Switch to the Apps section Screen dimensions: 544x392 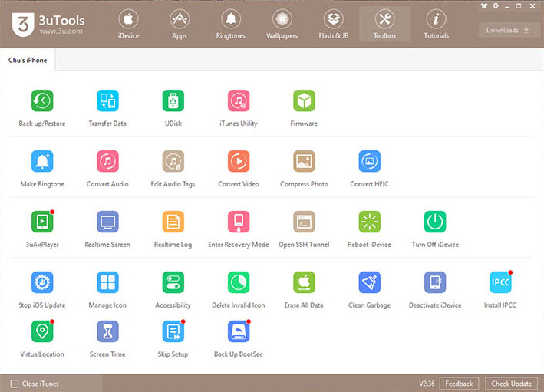click(180, 25)
